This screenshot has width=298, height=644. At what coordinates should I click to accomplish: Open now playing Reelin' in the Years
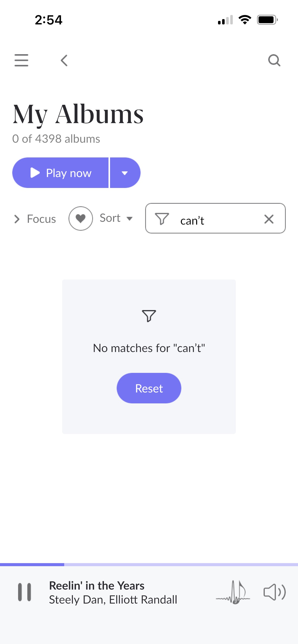97,586
